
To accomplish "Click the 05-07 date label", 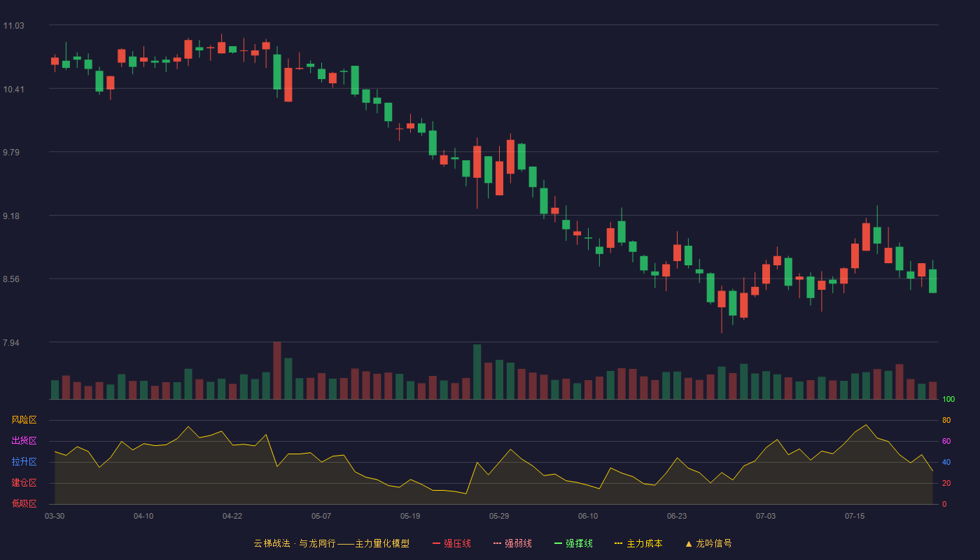I will 321,516.
